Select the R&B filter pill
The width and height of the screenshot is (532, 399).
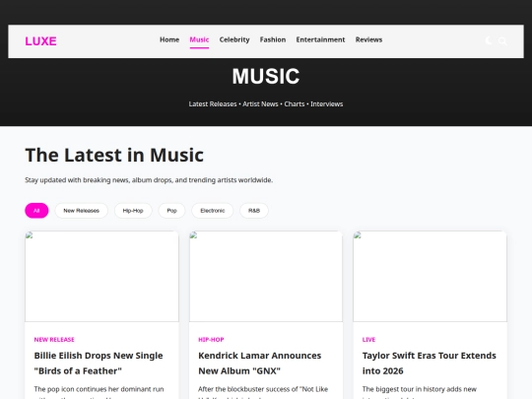pos(254,211)
